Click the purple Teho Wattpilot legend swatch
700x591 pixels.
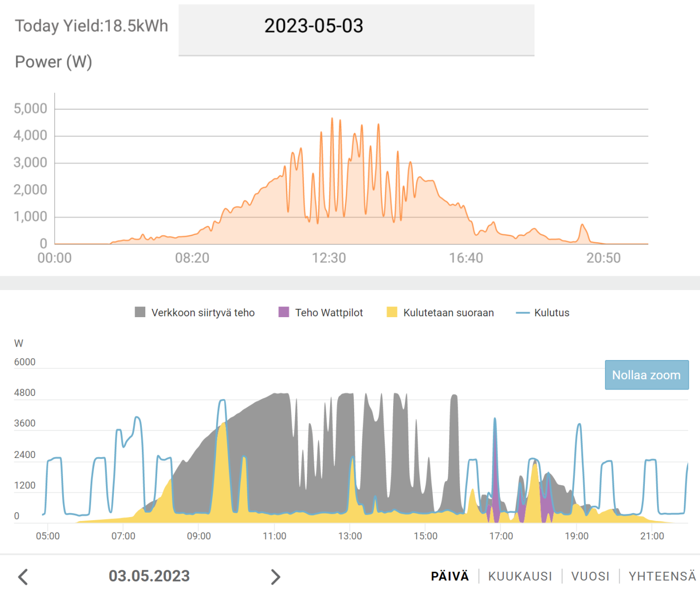(x=284, y=312)
